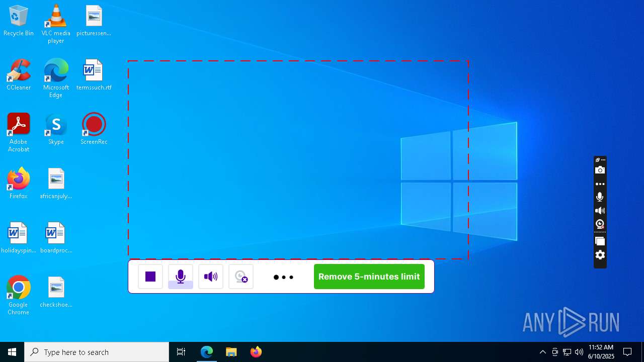Viewport: 644px width, 362px height.
Task: Select the VLC media player shortcut
Action: [56, 24]
